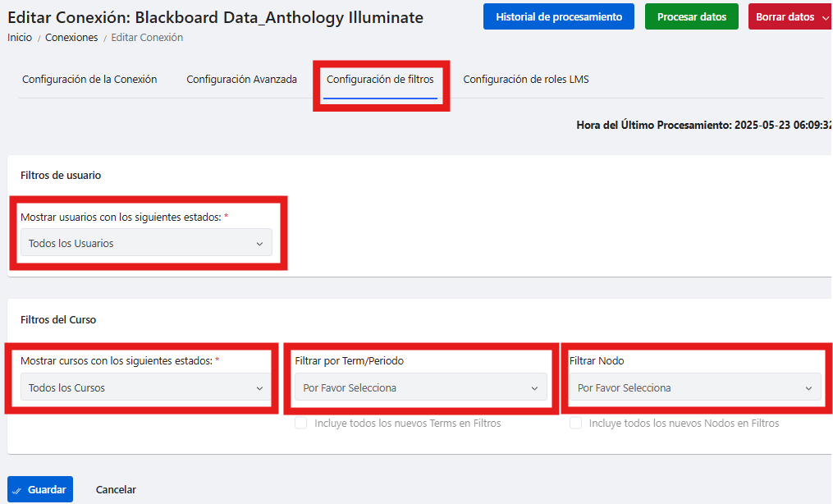The height and width of the screenshot is (504, 833).
Task: Click the Editar Conexión breadcrumb text
Action: [147, 38]
